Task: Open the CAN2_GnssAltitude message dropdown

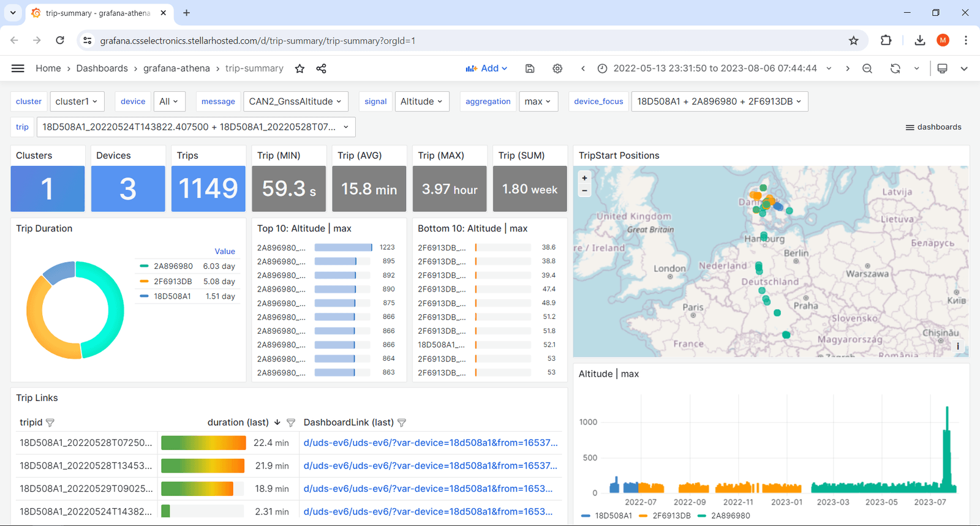Action: pos(295,102)
